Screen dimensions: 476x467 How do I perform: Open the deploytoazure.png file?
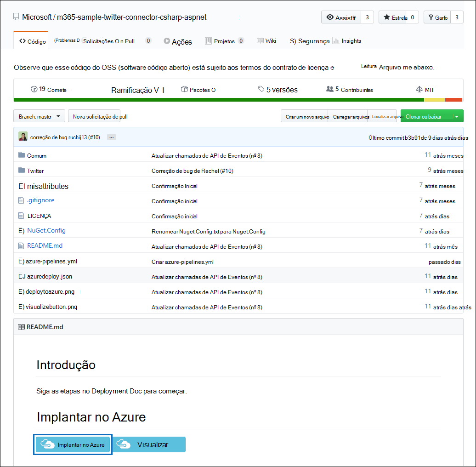[50, 291]
